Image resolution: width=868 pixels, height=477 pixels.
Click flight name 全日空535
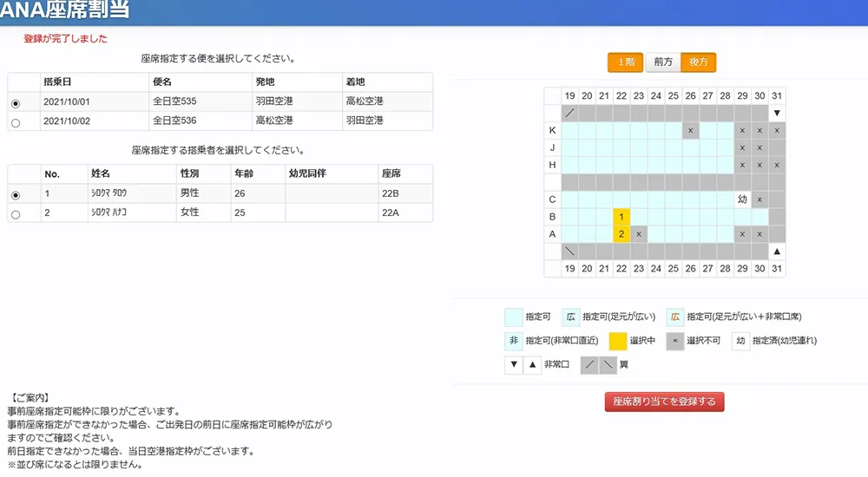[x=174, y=101]
